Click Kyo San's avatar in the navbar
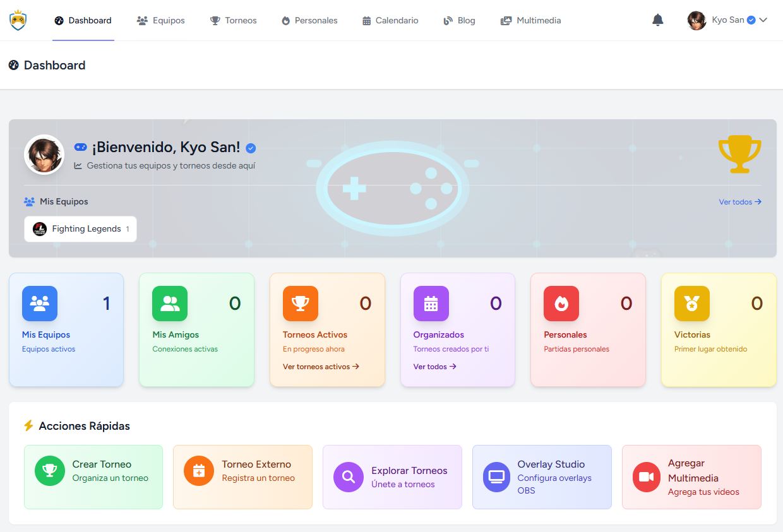This screenshot has height=532, width=783. tap(696, 20)
